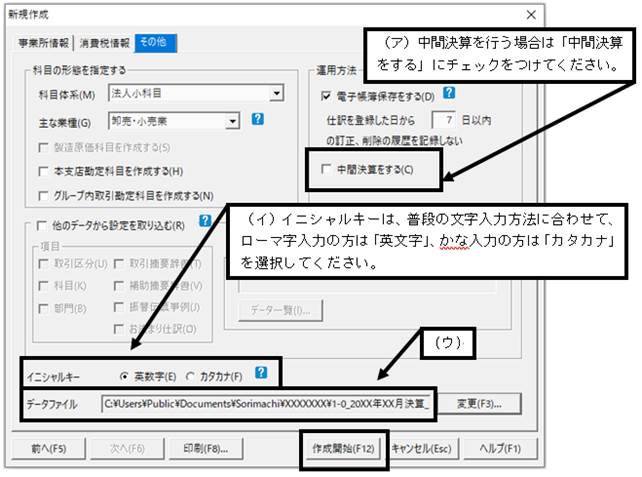Click 変更(F3) button for data file
This screenshot has width=642, height=477.
pyautogui.click(x=479, y=404)
